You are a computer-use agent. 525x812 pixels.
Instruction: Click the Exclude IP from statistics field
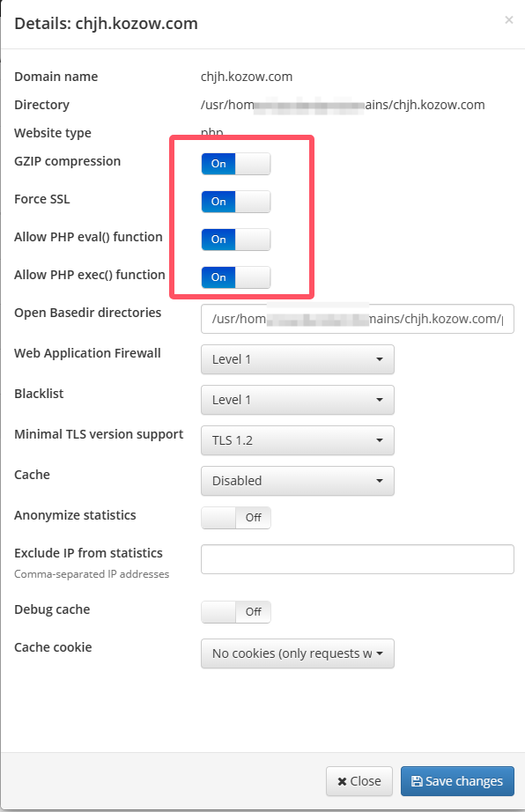[x=358, y=559]
